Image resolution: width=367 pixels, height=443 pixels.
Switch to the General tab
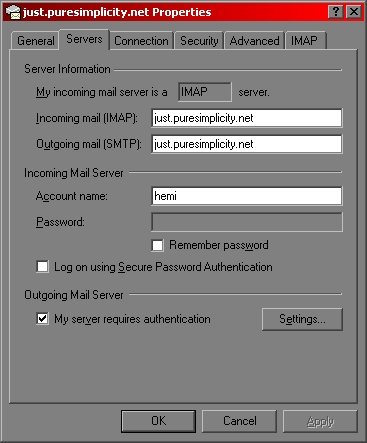pyautogui.click(x=35, y=41)
